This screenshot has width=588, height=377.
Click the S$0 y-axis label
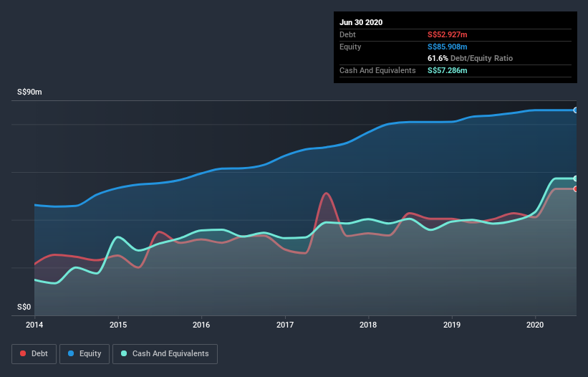[x=24, y=307]
